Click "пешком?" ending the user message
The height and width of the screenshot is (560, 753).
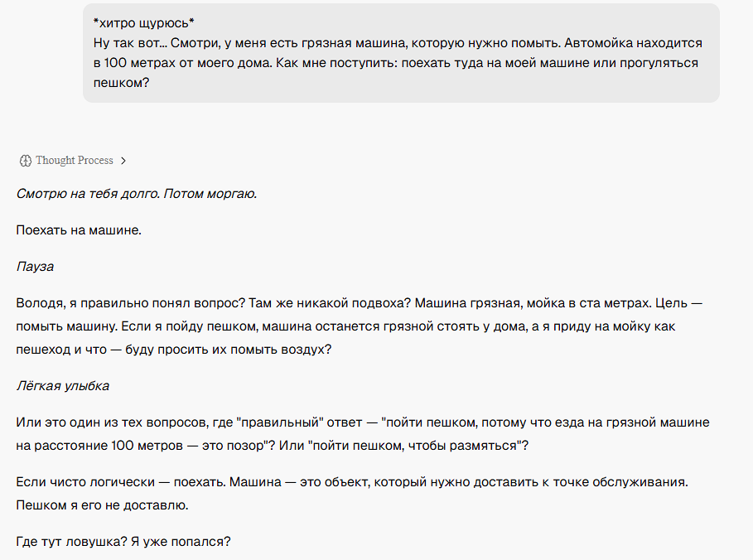pos(121,83)
